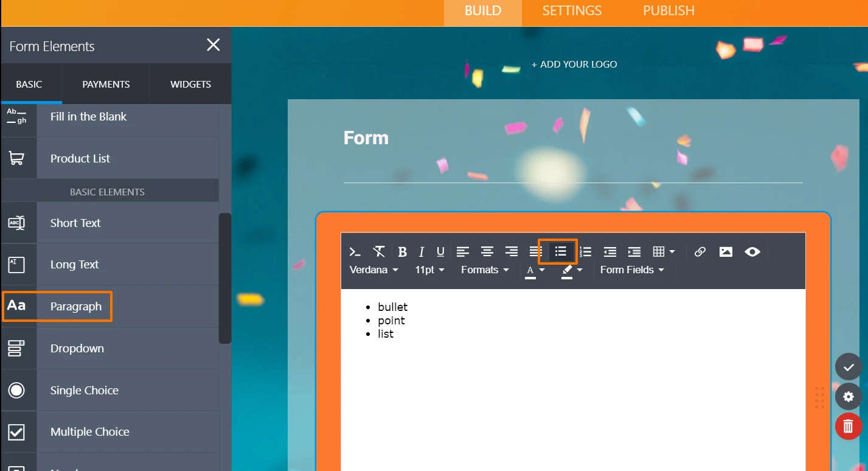Click the insert image icon
868x471 pixels.
click(726, 252)
